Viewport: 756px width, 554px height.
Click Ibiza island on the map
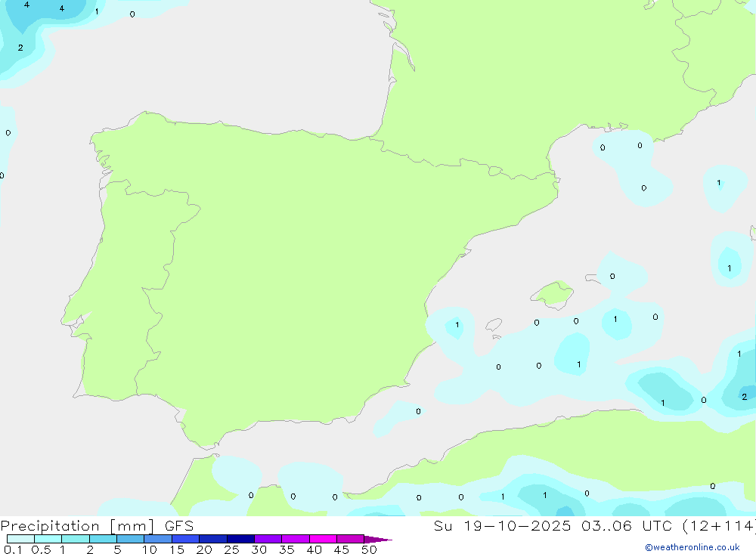494,324
